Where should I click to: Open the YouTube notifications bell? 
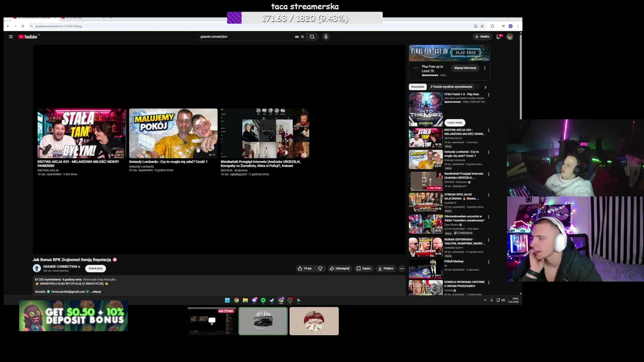coord(499,37)
